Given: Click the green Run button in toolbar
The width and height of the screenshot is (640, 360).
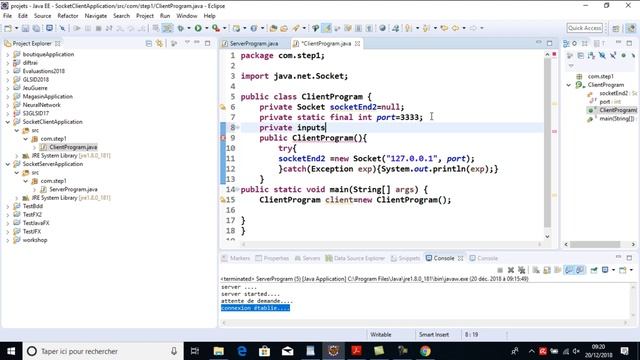Looking at the screenshot, I should coord(198,28).
